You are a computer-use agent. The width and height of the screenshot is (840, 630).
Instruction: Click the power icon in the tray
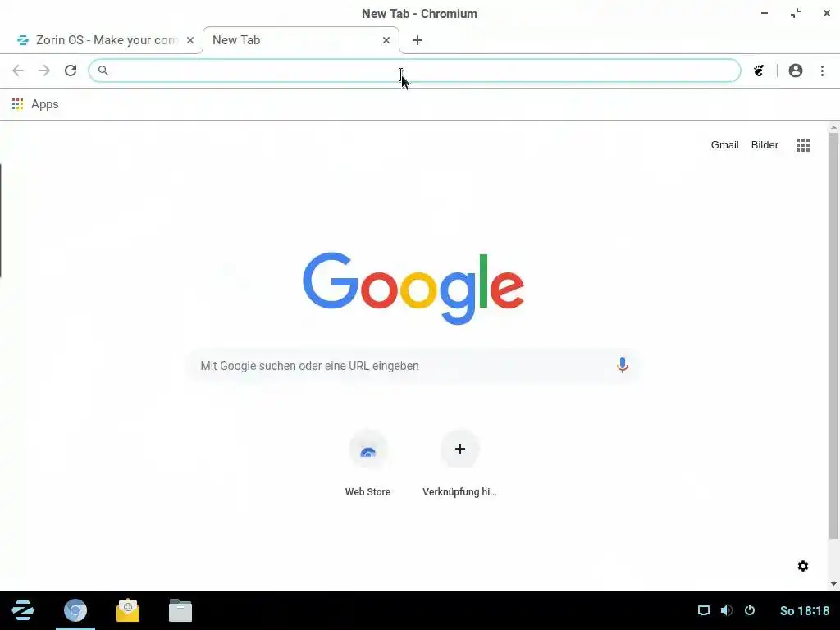coord(750,610)
